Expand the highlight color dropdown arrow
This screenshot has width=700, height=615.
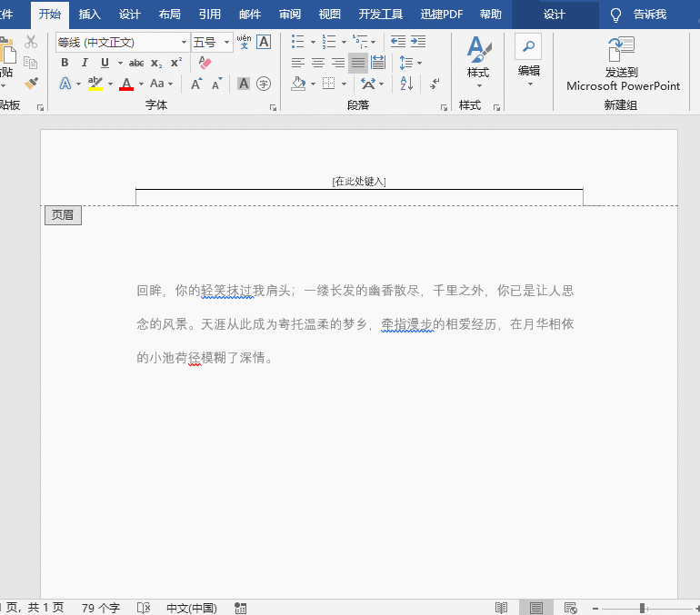[x=110, y=84]
